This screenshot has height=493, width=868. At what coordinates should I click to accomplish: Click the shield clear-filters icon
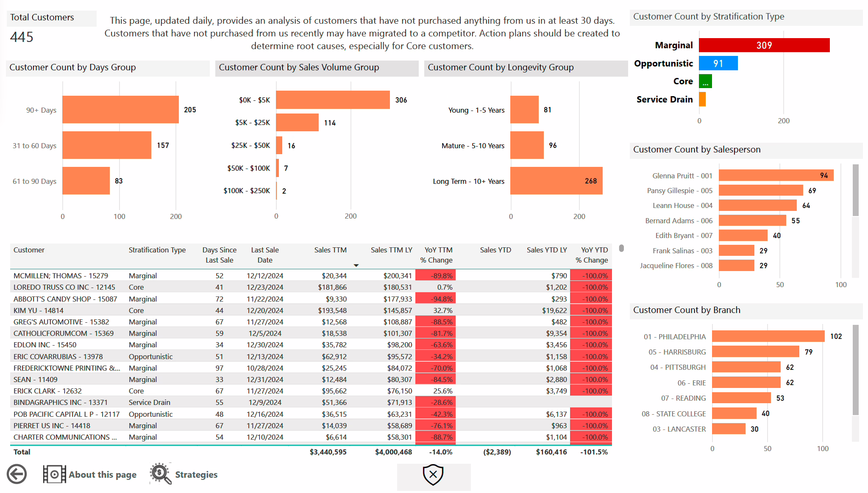[433, 474]
